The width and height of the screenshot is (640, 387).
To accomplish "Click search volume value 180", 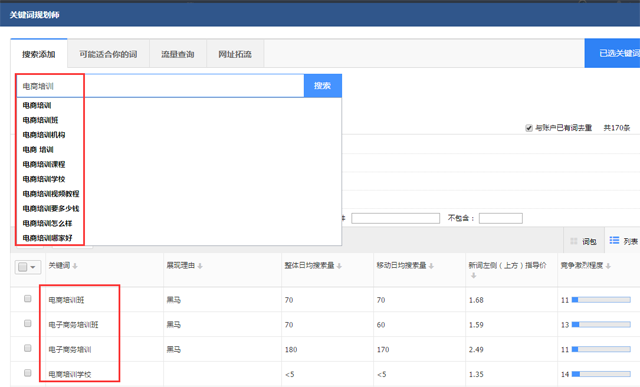I will [x=291, y=349].
